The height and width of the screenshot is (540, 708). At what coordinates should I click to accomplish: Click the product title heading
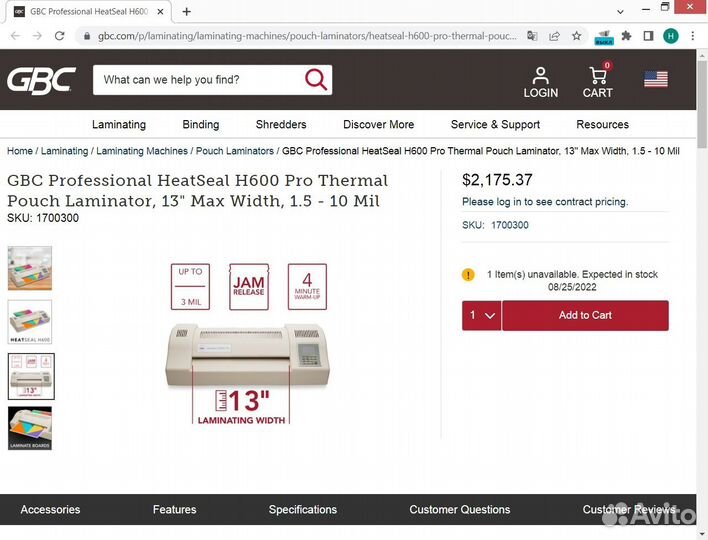point(197,191)
